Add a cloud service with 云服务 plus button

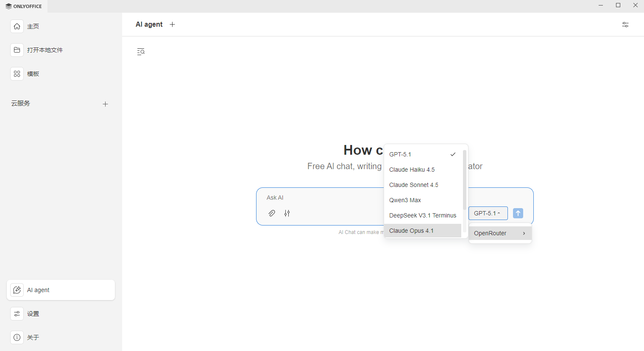coord(105,104)
